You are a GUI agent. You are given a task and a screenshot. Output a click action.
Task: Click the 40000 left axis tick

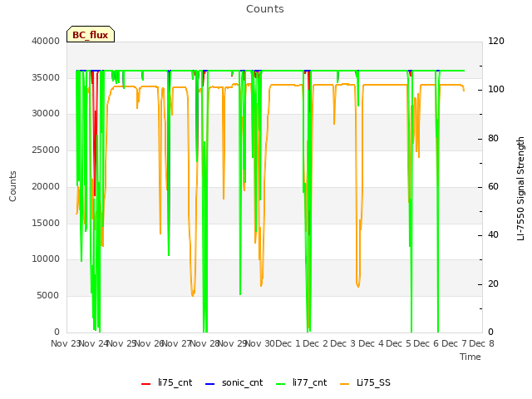pyautogui.click(x=46, y=41)
